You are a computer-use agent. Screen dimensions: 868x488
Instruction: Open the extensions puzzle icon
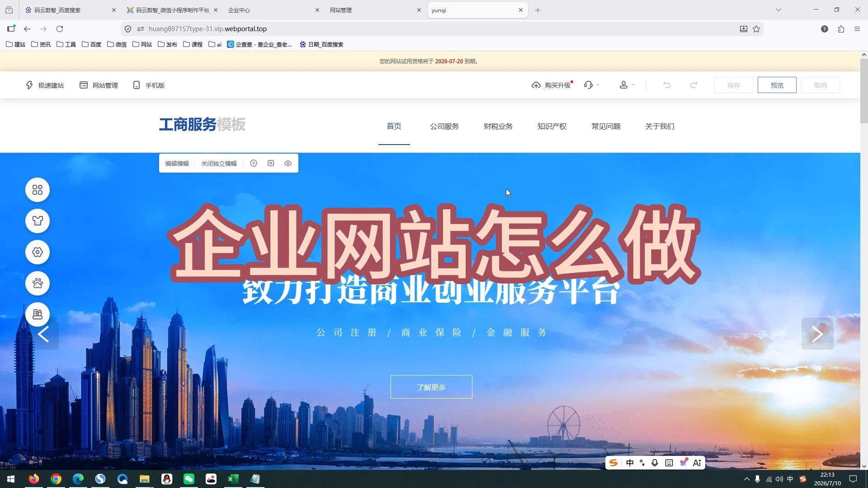[841, 29]
